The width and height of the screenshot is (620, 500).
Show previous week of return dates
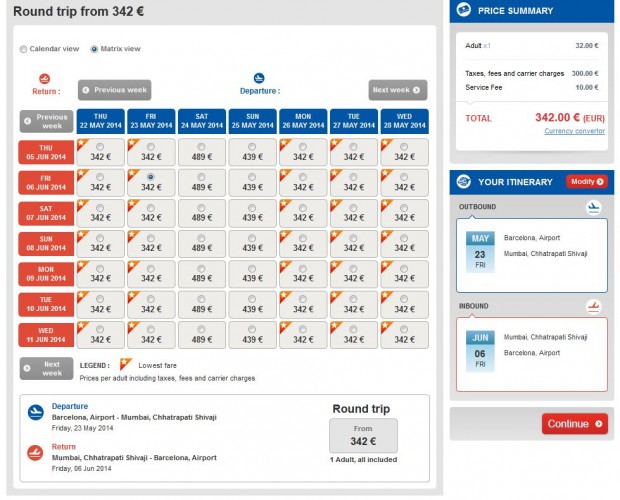[46, 121]
